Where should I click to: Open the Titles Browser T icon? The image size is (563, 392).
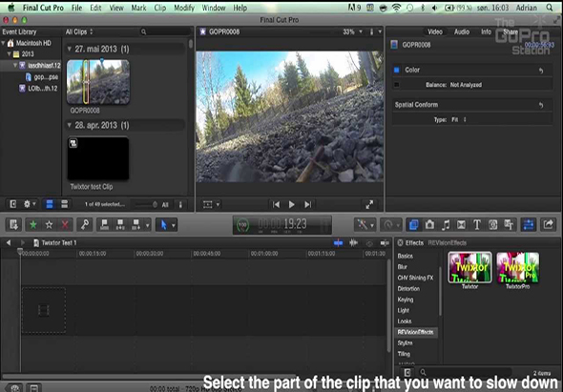pyautogui.click(x=477, y=225)
